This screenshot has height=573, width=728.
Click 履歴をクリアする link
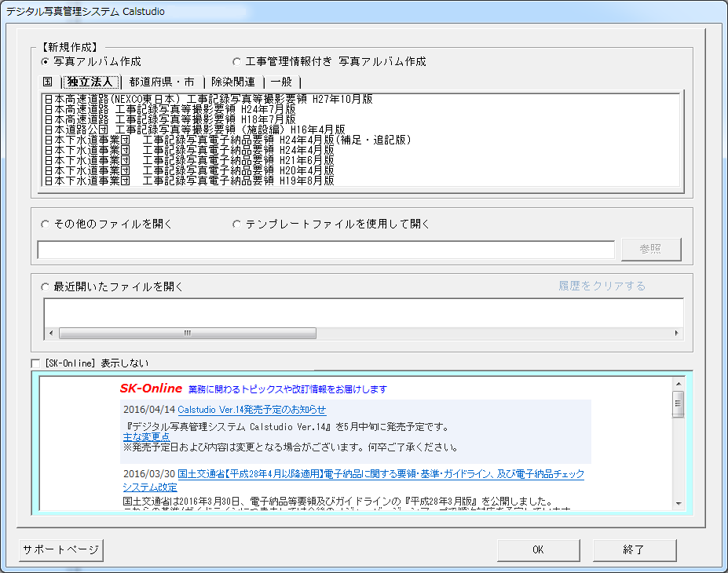point(602,286)
